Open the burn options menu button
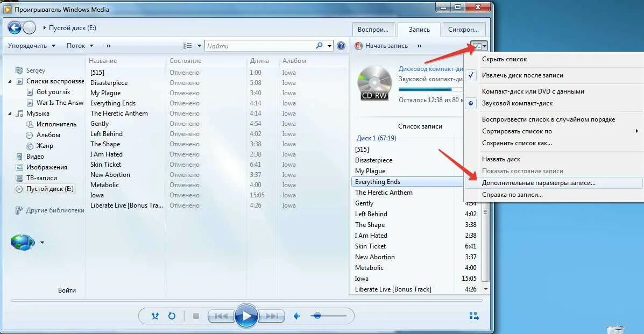Viewport: 644px width, 334px height. click(479, 46)
